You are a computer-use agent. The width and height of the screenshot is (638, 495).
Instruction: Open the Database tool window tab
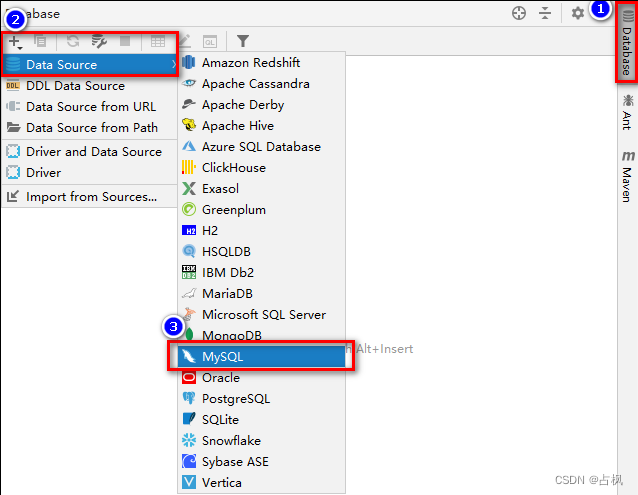pyautogui.click(x=627, y=43)
